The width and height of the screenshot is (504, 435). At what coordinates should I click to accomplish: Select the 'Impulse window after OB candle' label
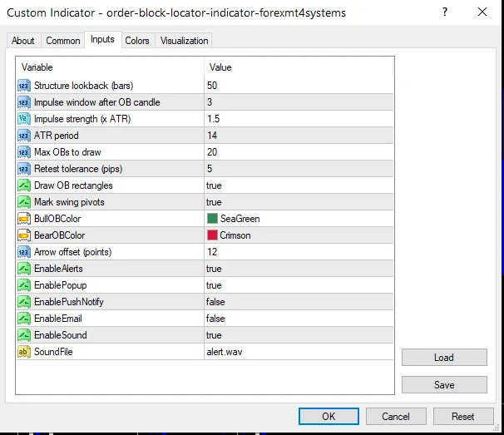coord(97,102)
